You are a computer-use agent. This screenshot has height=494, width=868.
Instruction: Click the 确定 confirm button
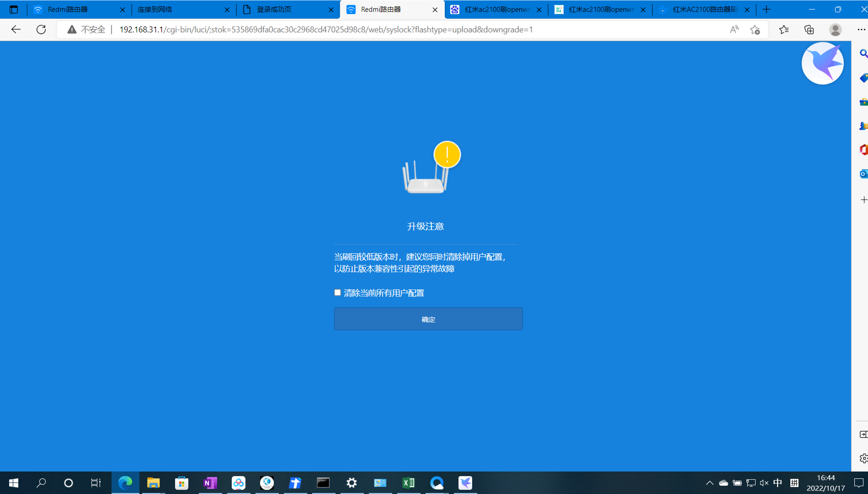click(x=428, y=319)
